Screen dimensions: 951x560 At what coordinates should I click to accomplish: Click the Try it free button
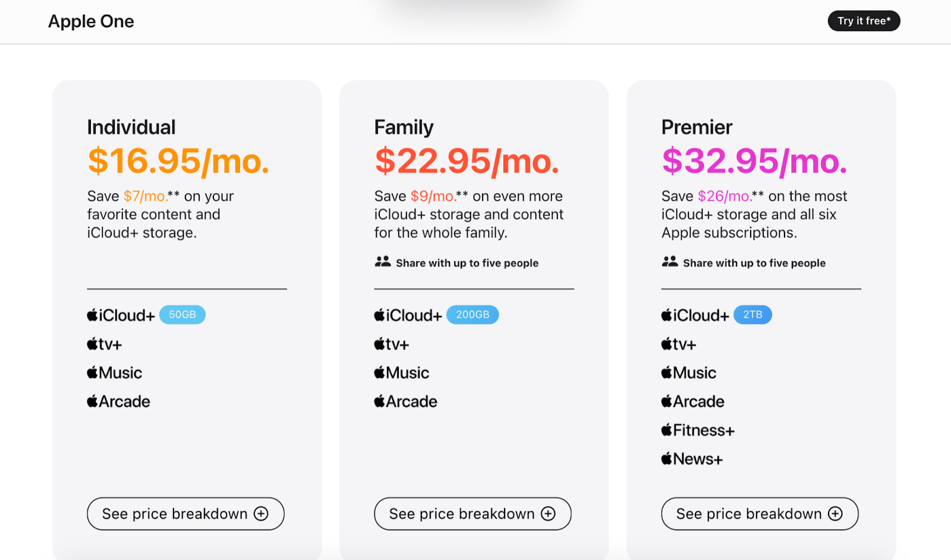[864, 21]
